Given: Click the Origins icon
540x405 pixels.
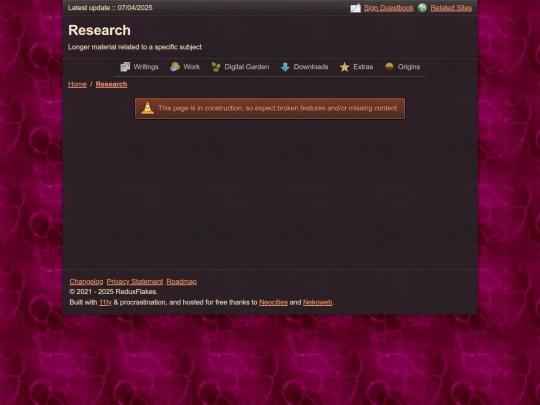Looking at the screenshot, I should coord(389,66).
